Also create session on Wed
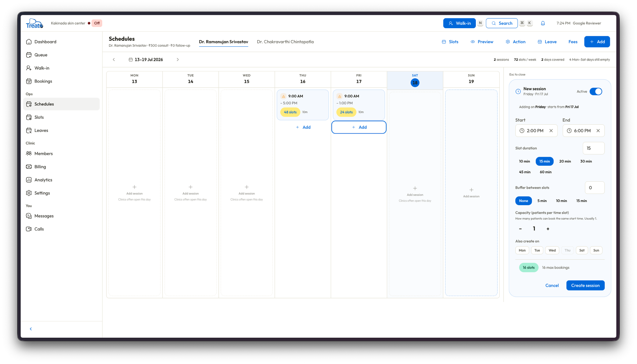This screenshot has height=364, width=637. pos(552,250)
